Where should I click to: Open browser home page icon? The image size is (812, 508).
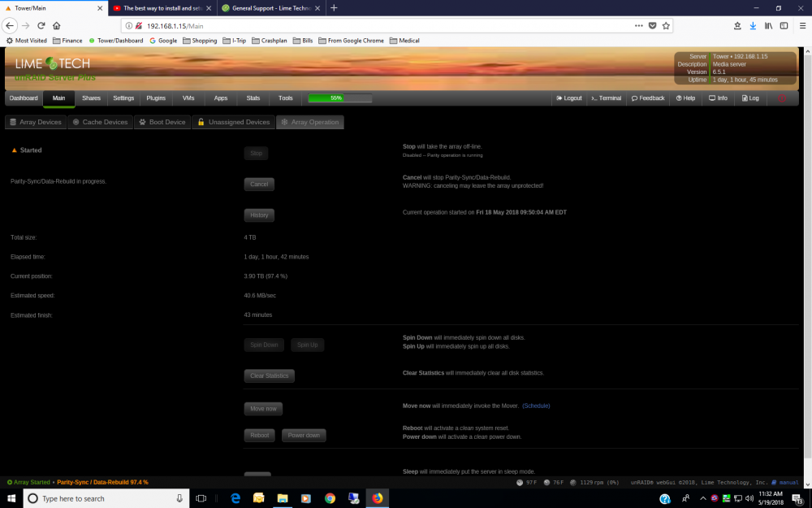[57, 25]
